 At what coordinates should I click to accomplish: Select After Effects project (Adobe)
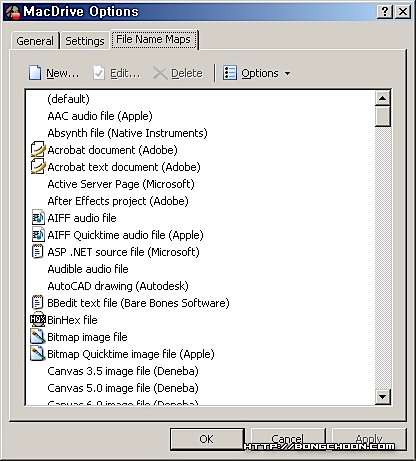(x=118, y=201)
